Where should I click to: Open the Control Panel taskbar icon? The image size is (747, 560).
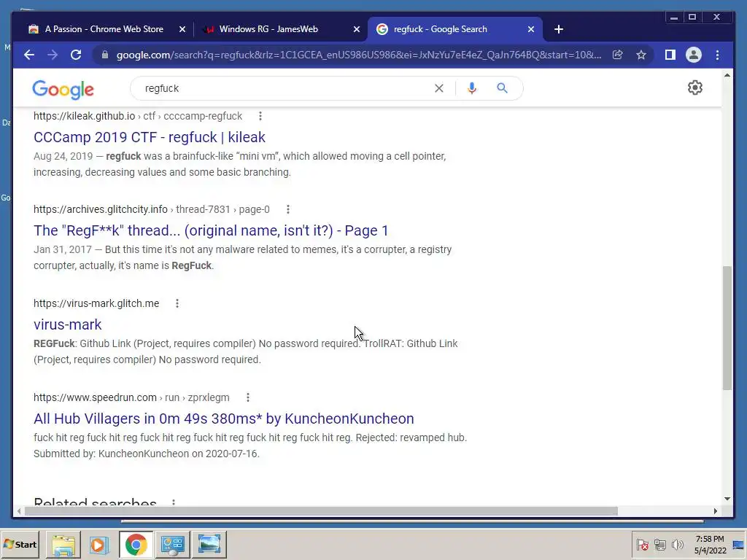tap(172, 544)
